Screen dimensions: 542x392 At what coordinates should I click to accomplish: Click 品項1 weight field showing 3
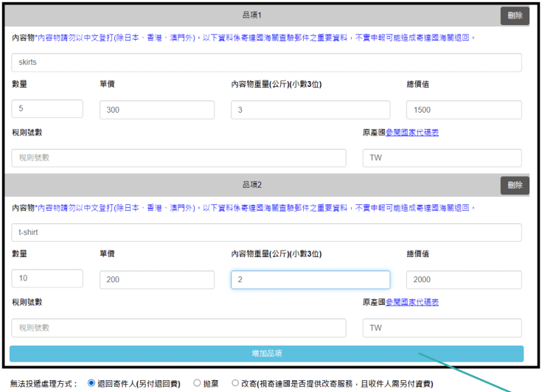point(310,110)
